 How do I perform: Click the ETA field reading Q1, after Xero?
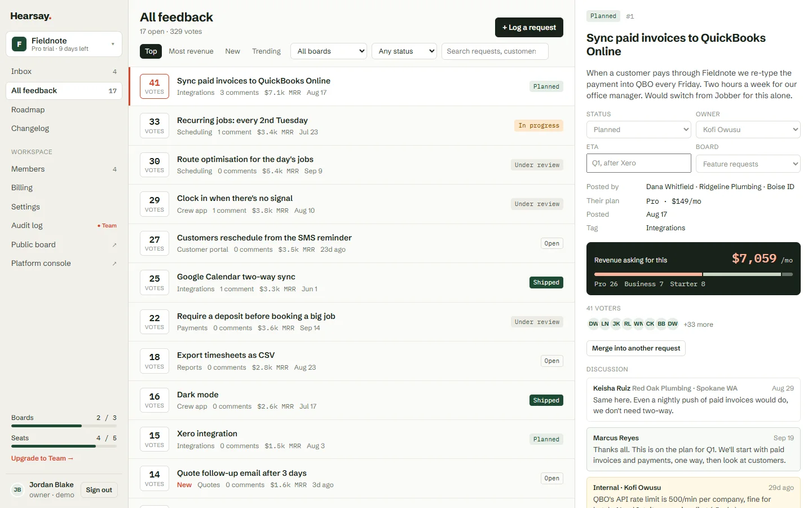639,163
